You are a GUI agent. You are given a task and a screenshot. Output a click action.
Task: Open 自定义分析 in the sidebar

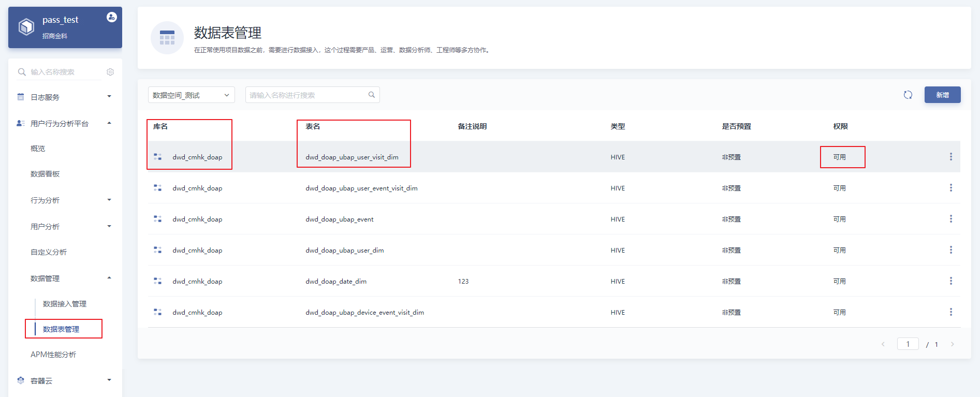(x=49, y=252)
